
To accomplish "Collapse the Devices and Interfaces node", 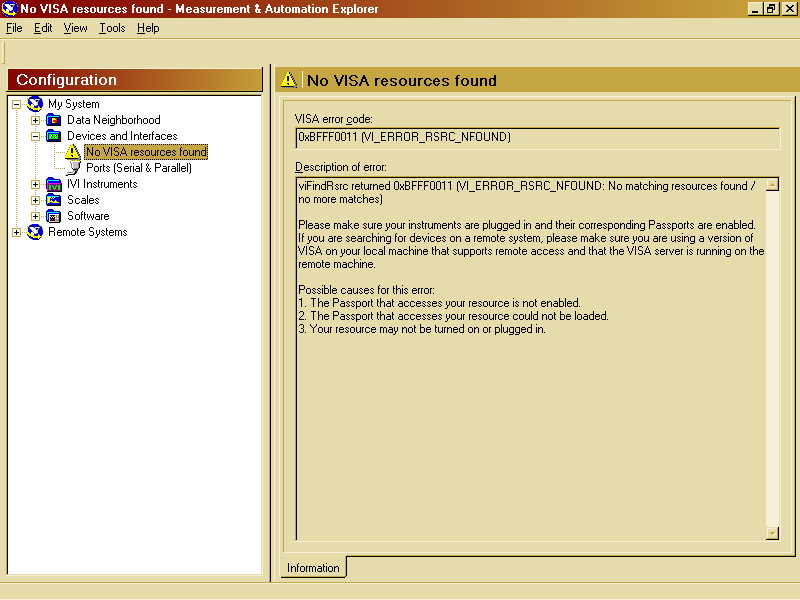I will (x=35, y=136).
